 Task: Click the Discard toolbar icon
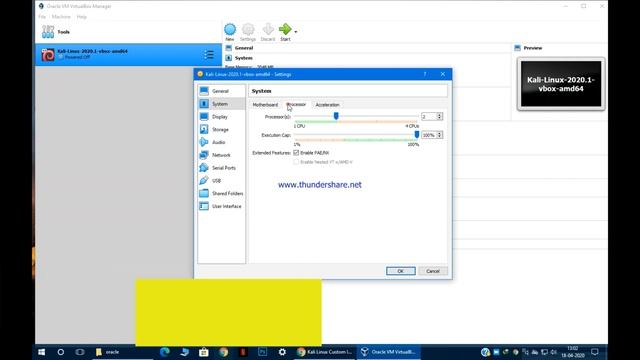(268, 29)
